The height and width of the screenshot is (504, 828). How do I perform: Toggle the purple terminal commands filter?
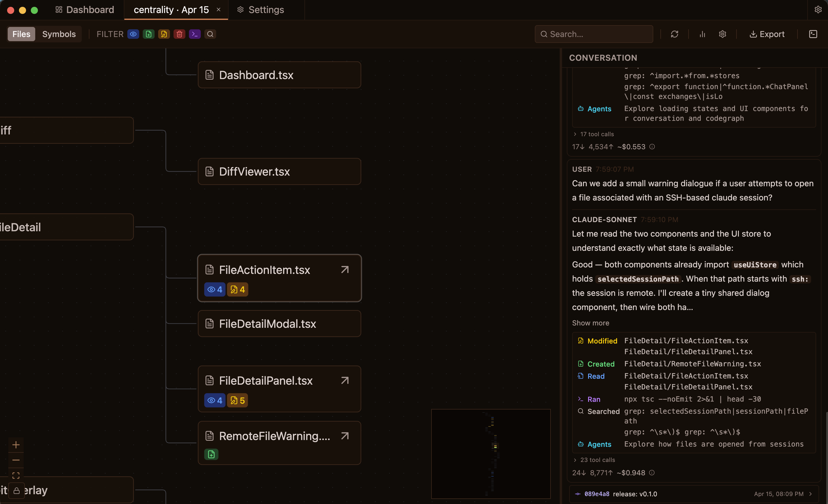tap(195, 34)
